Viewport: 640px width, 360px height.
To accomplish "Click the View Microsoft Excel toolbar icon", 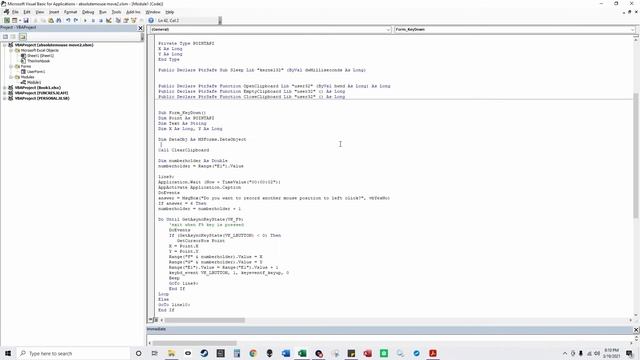I will tap(7, 20).
